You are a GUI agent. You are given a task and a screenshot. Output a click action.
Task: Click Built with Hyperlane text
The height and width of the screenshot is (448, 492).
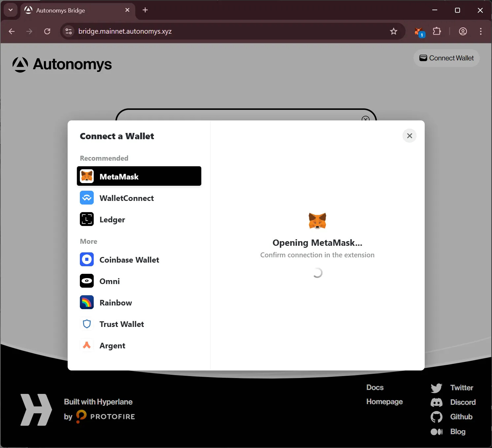click(98, 401)
